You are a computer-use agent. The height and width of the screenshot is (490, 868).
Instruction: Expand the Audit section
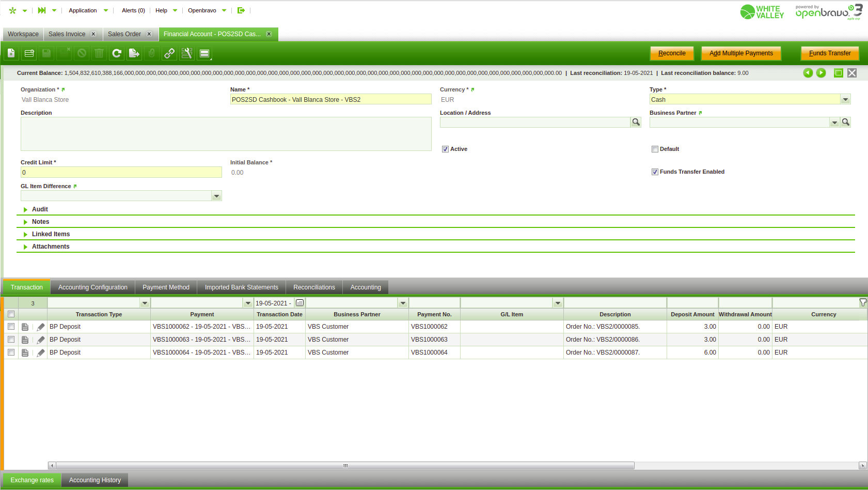point(40,209)
